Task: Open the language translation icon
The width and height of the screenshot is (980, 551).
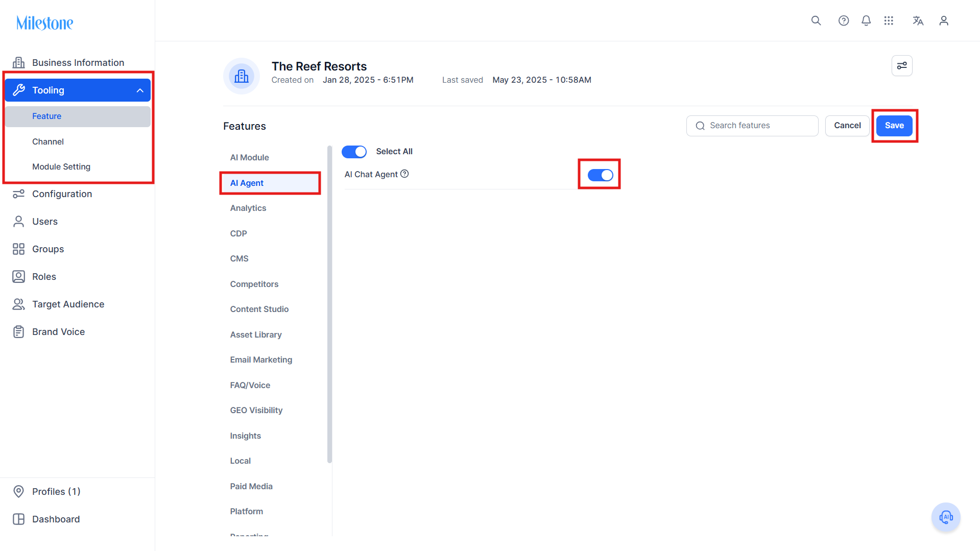Action: pos(918,20)
